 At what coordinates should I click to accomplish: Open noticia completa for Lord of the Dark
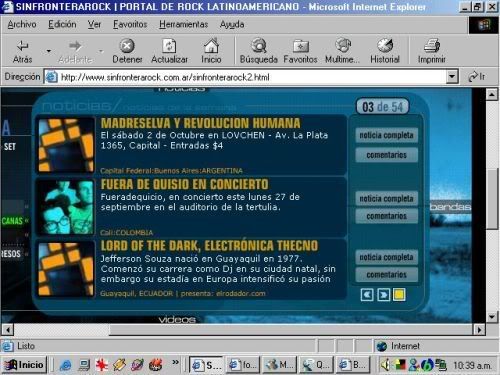pos(386,257)
